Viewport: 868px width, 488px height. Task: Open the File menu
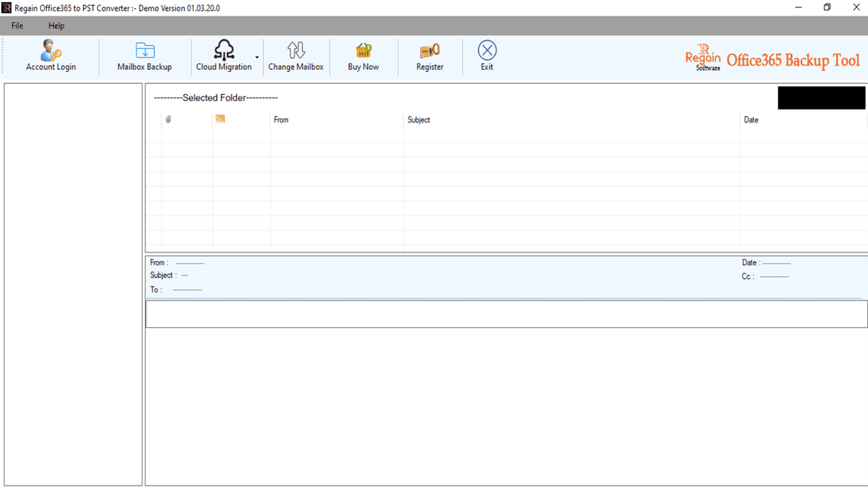pos(16,26)
